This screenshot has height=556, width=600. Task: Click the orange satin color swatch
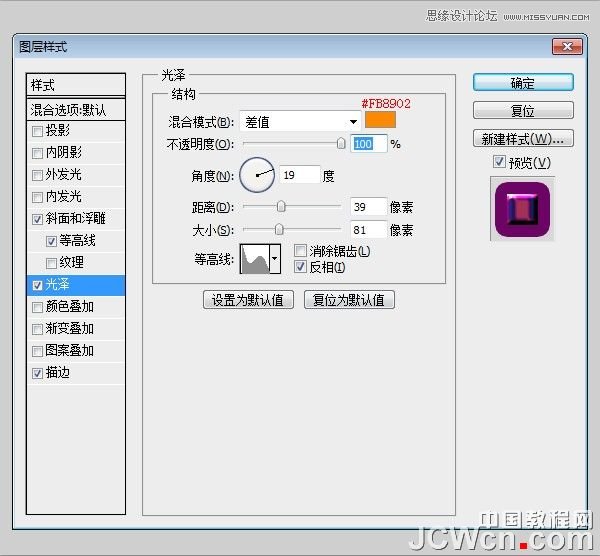coord(380,120)
